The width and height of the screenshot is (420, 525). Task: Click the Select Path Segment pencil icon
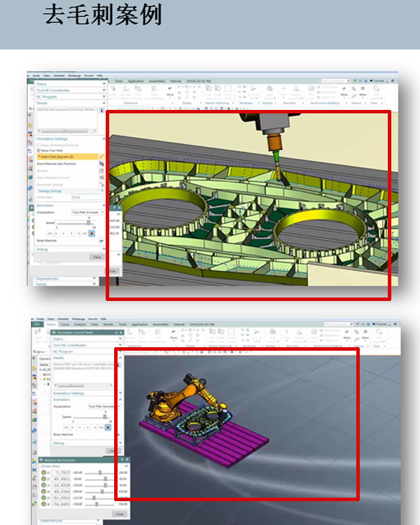coord(101,157)
